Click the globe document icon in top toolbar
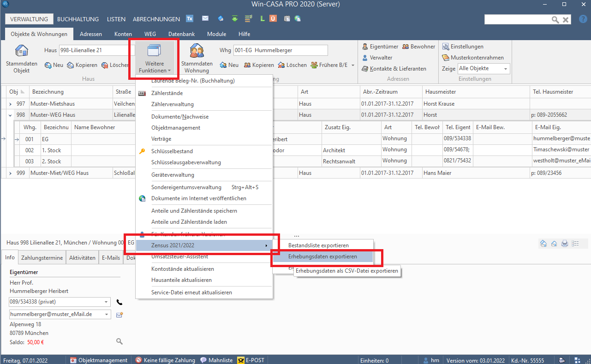The width and height of the screenshot is (591, 364). point(298,19)
